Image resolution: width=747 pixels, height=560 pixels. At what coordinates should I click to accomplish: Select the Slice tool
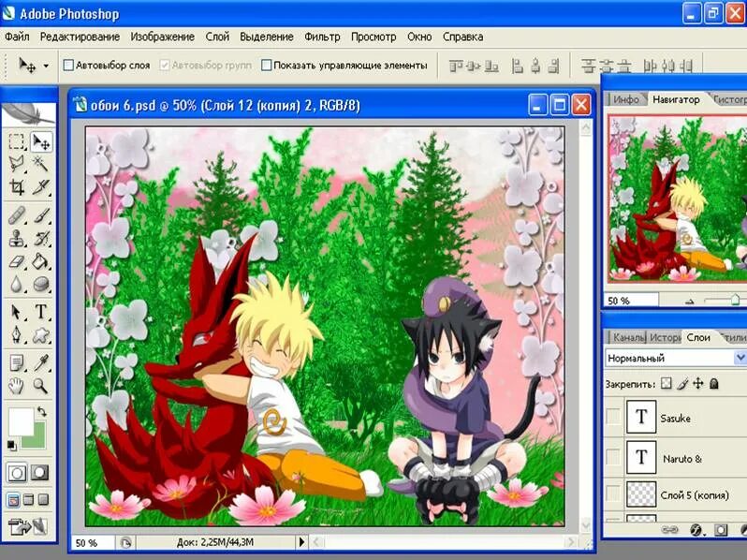[41, 187]
